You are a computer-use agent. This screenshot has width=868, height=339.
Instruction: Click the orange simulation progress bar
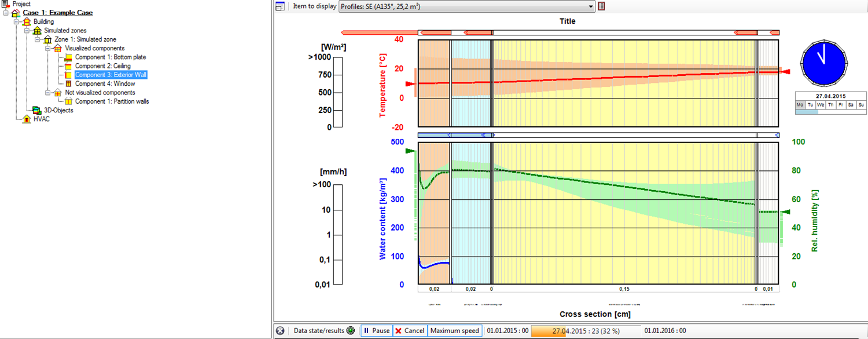pos(586,331)
